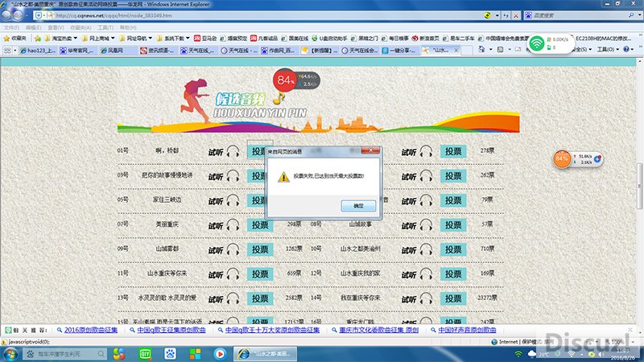Open the 文件(F) menu

click(11, 27)
